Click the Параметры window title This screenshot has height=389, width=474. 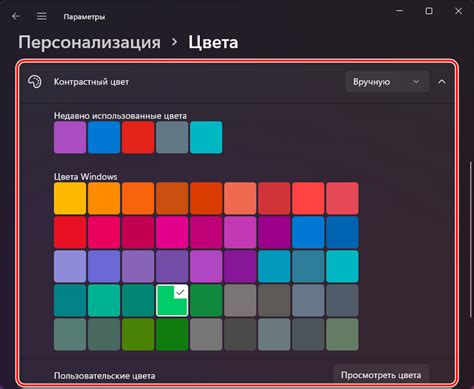tap(84, 17)
